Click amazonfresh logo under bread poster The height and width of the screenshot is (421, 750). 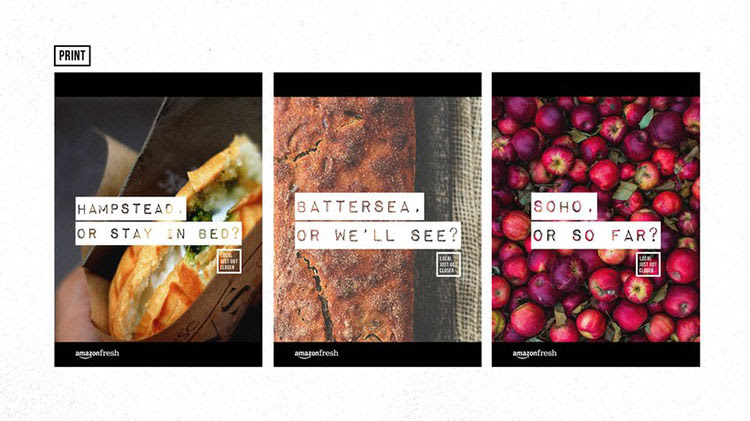click(316, 354)
